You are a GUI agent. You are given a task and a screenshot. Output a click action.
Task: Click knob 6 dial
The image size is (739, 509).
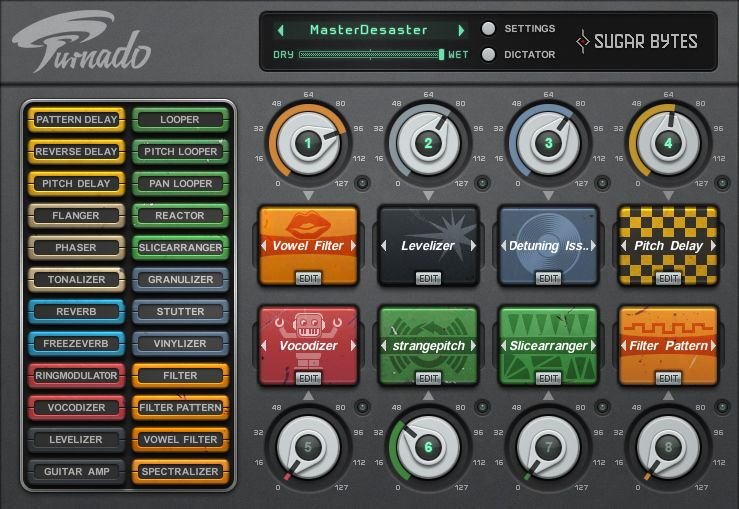click(x=428, y=447)
